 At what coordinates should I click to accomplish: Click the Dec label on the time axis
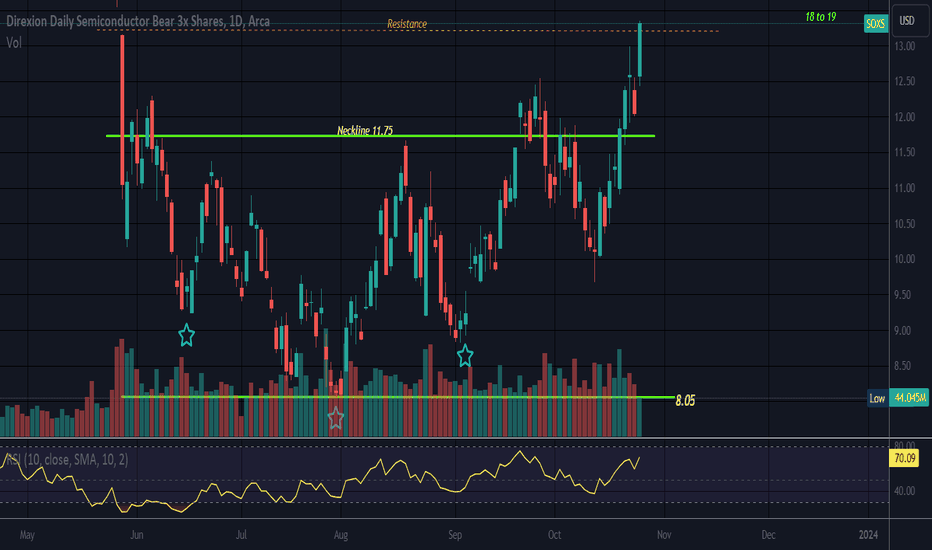coord(769,535)
